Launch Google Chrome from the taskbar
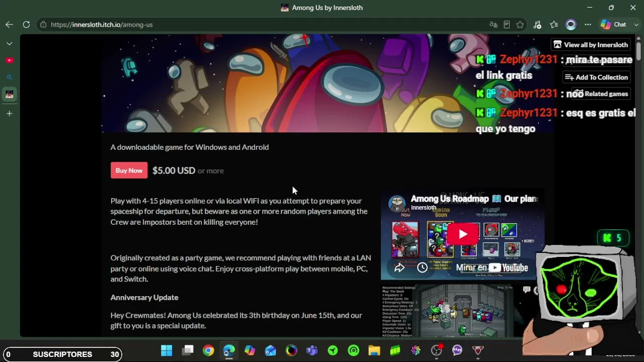Image resolution: width=644 pixels, height=362 pixels. click(x=208, y=350)
